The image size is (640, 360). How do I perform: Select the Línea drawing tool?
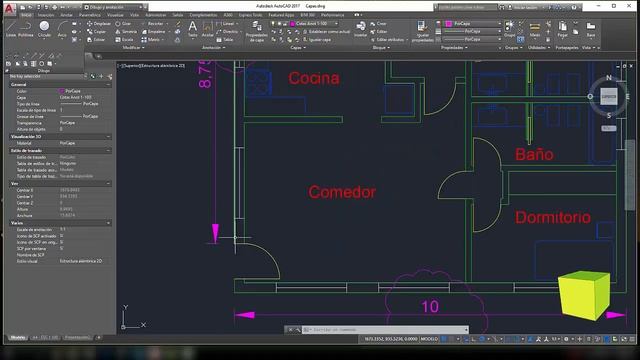[x=11, y=29]
